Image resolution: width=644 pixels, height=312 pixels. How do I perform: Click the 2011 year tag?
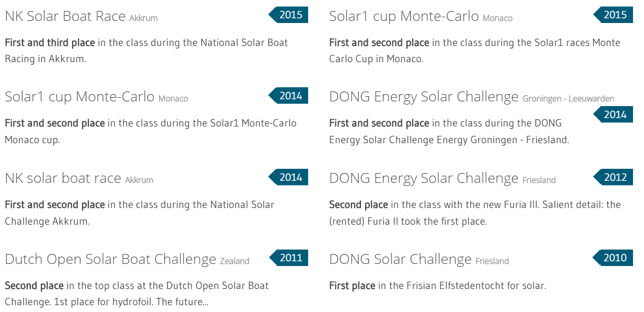coord(290,258)
